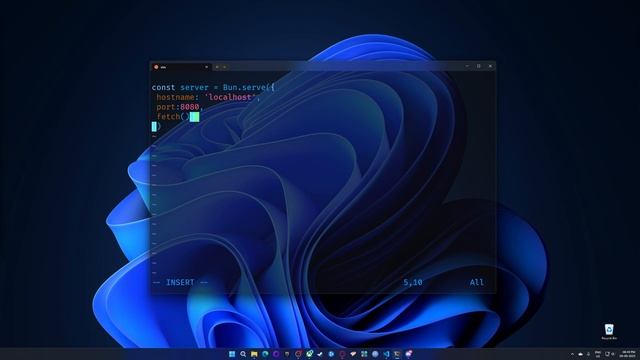Open the pink app at taskbar end
Screen dimensions: 640x360
pos(408,354)
